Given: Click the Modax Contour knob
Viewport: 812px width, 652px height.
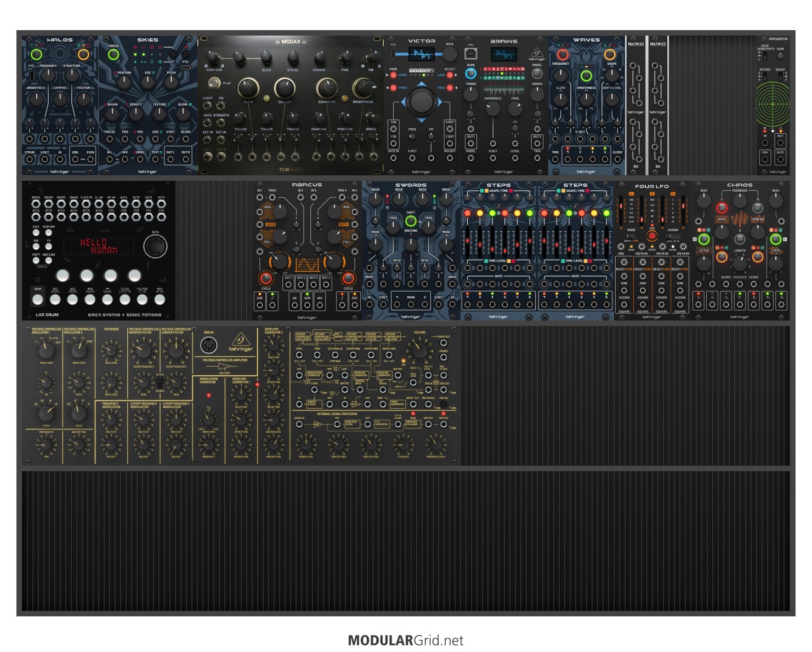Looking at the screenshot, I should click(x=213, y=58).
